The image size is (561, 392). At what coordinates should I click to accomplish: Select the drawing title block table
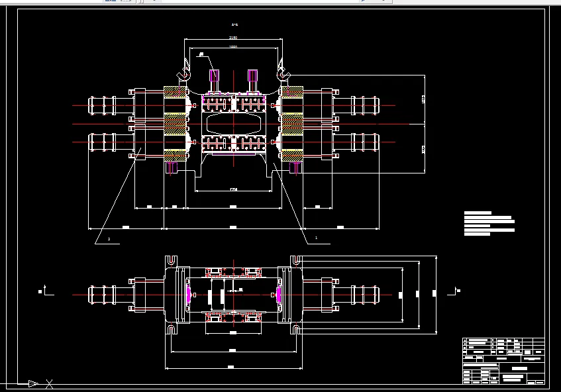click(x=503, y=361)
